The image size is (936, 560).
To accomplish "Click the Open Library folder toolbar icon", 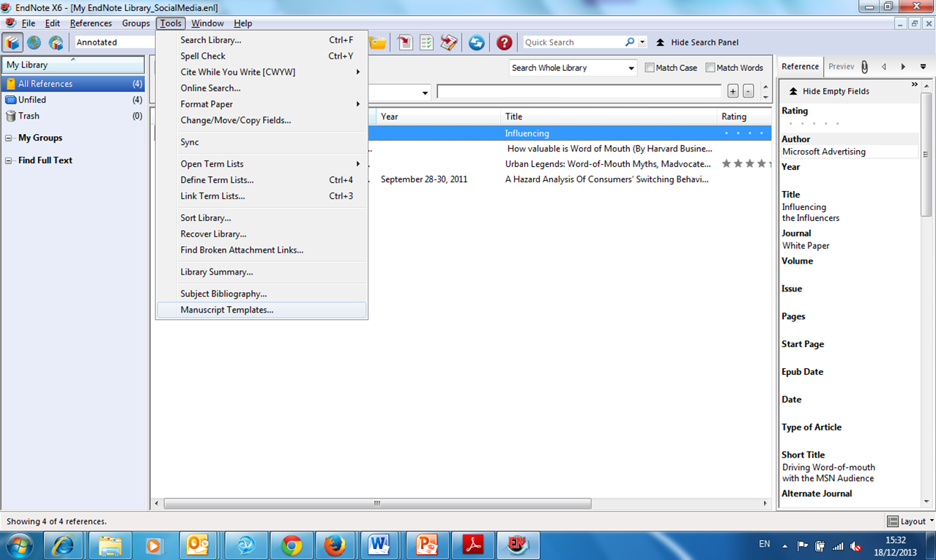I will 377,42.
